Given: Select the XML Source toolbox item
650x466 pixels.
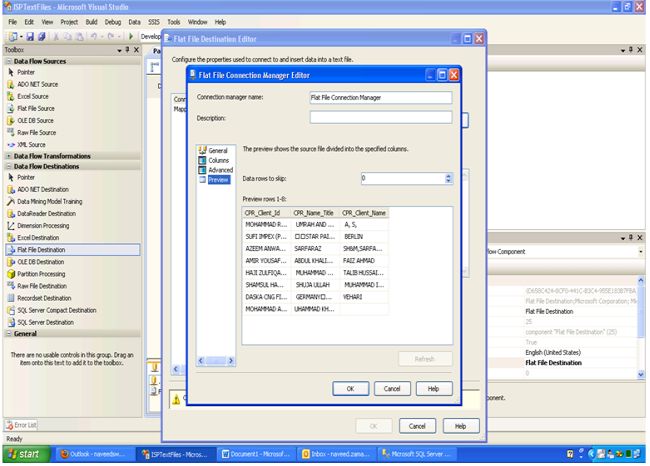Looking at the screenshot, I should (x=31, y=144).
